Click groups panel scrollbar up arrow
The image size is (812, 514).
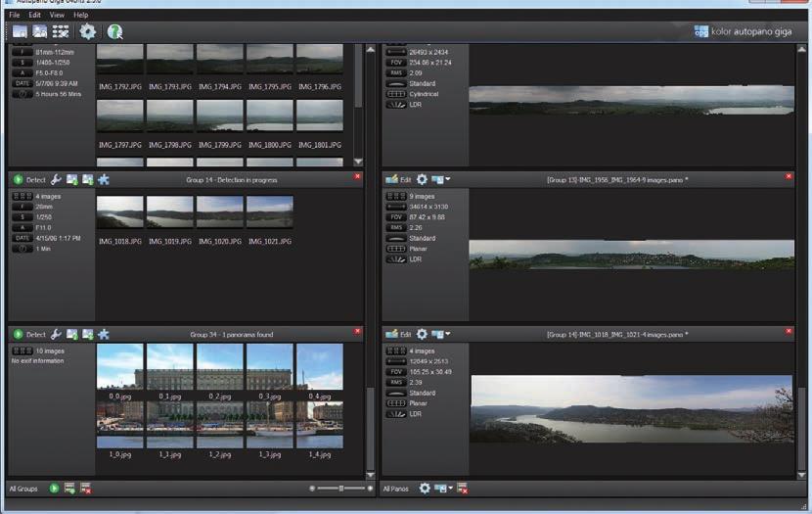pyautogui.click(x=370, y=49)
